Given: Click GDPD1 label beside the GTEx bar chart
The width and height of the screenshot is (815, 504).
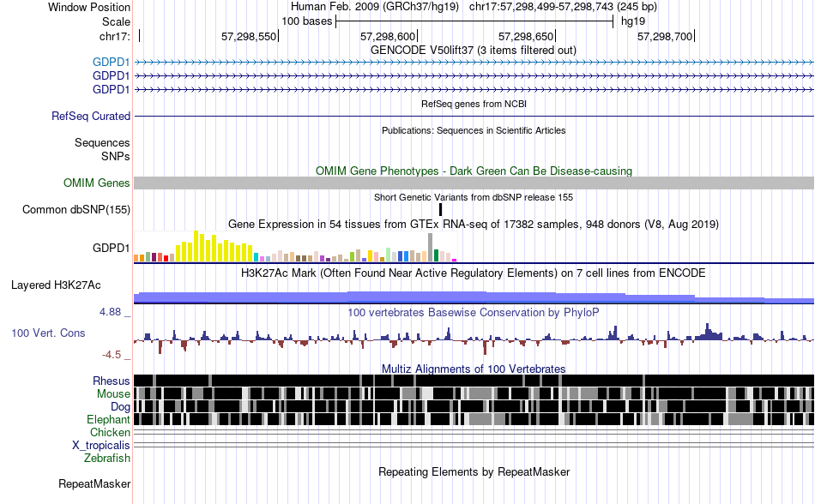Looking at the screenshot, I should coord(112,248).
